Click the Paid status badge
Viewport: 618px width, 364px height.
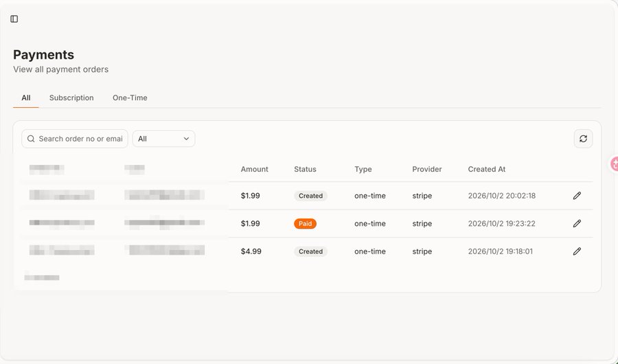click(305, 224)
